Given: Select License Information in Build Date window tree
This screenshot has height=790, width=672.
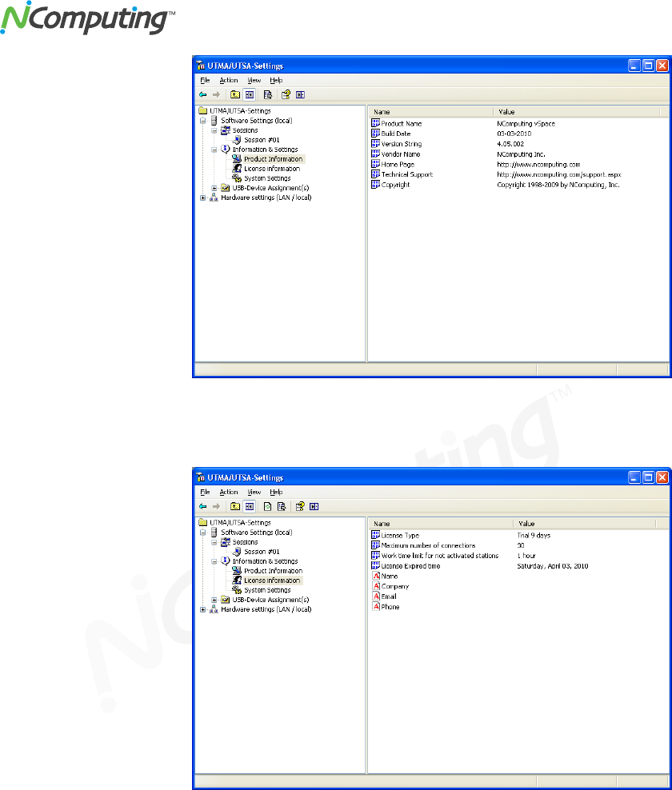Looking at the screenshot, I should pyautogui.click(x=272, y=169).
